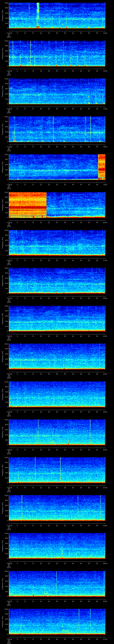Select the spectrogram panel starting at 7:24:00
The image size is (114, 644).
(x=57, y=394)
